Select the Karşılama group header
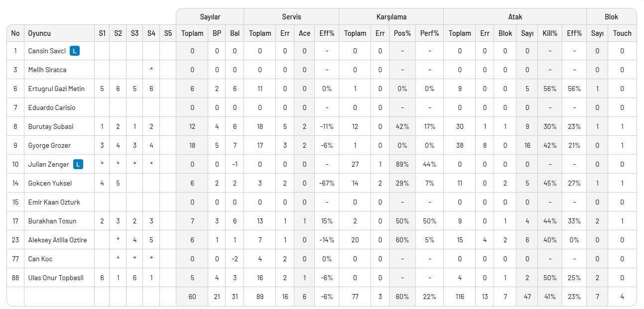 pyautogui.click(x=391, y=17)
